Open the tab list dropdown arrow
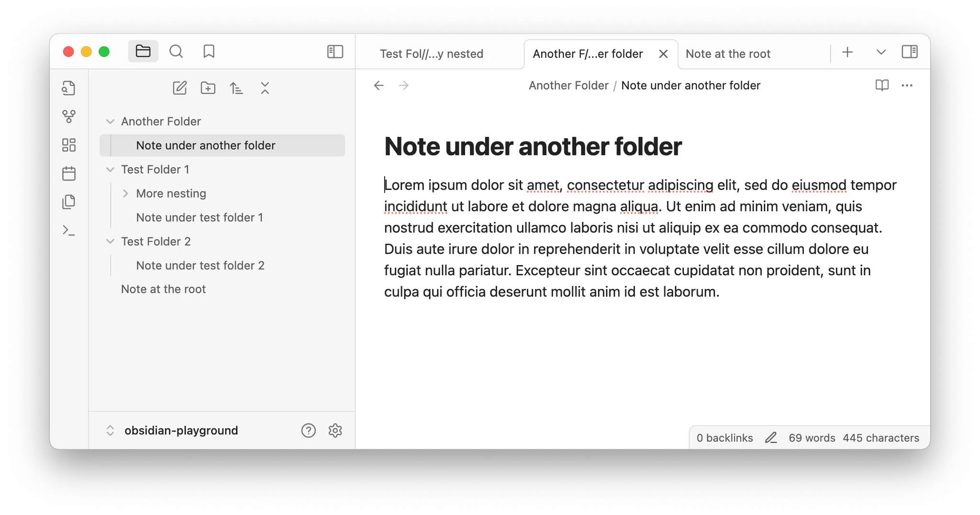This screenshot has height=515, width=980. [881, 52]
